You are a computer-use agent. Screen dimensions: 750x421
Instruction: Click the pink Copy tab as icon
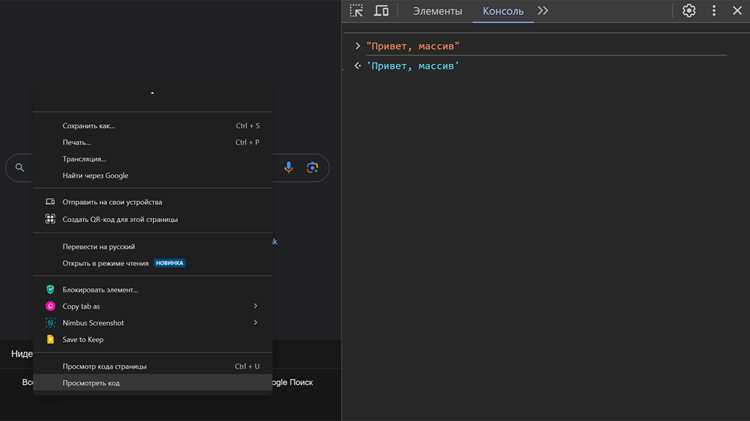[50, 306]
